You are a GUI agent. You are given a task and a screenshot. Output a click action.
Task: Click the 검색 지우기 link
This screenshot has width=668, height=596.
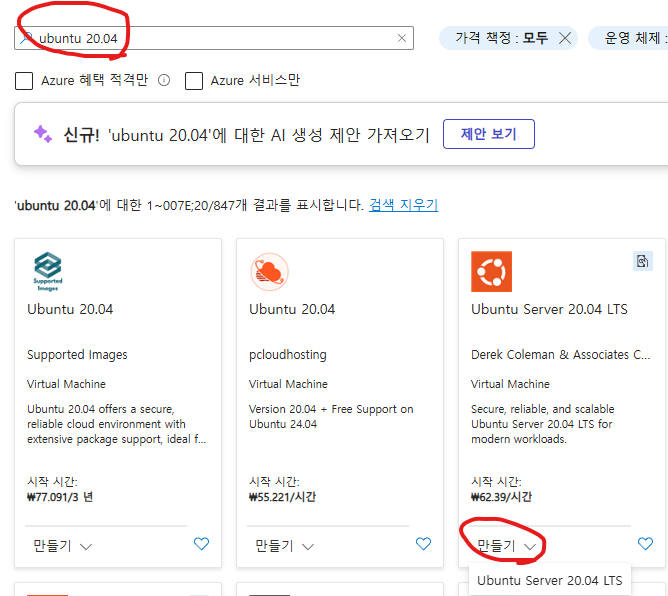coord(403,205)
